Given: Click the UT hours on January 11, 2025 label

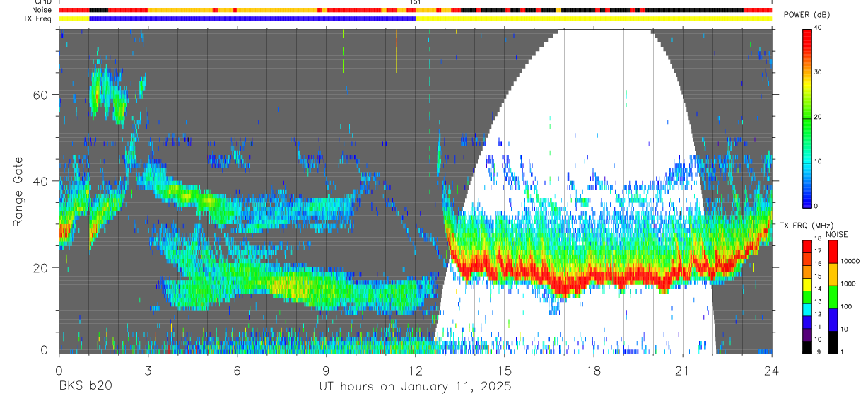Looking at the screenshot, I should (415, 386).
